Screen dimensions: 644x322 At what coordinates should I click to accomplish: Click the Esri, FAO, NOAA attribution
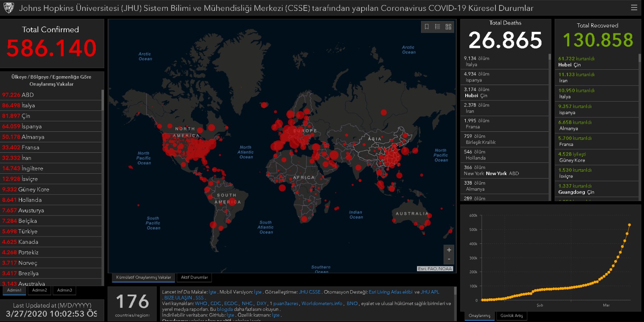[x=435, y=269]
